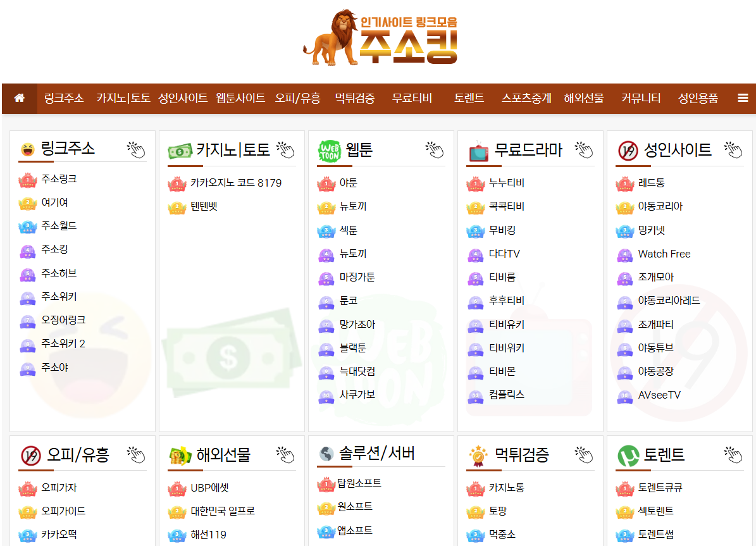Open the 주소월드 link
The image size is (756, 546).
pyautogui.click(x=59, y=226)
